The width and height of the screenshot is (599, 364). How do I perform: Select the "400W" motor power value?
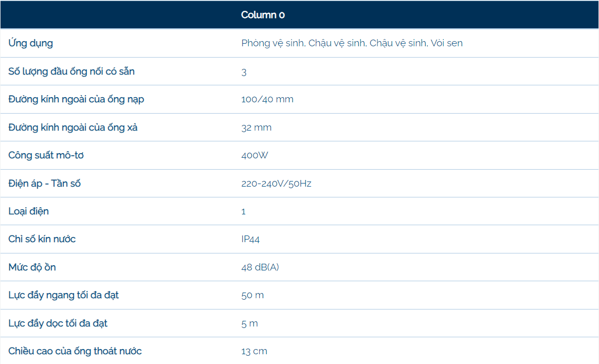(255, 155)
